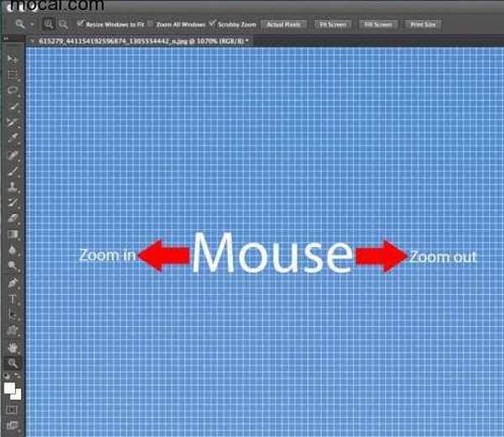Select the Lasso tool
Screen dimensions: 504x437
[x=13, y=90]
